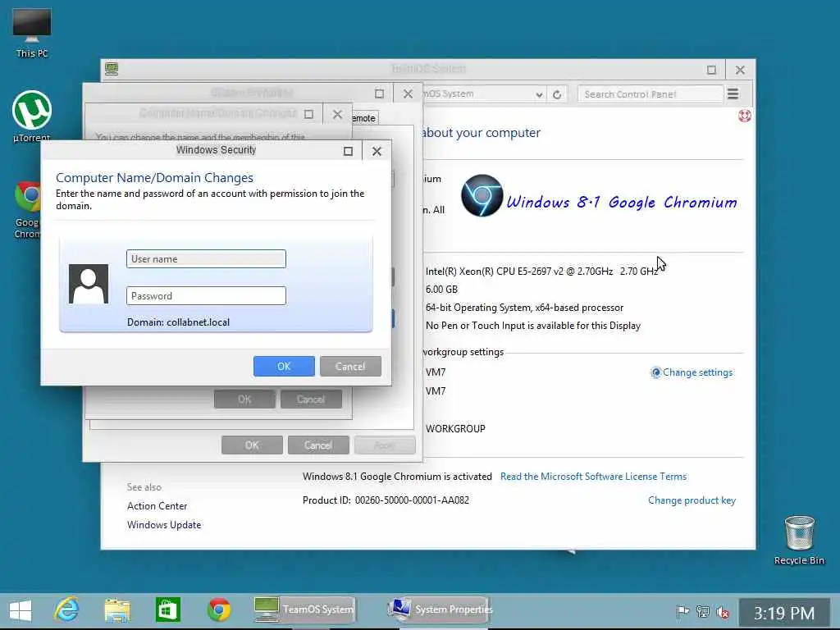Viewport: 840px width, 630px height.
Task: Show the 3:19 PM taskbar clock
Action: pyautogui.click(x=783, y=612)
